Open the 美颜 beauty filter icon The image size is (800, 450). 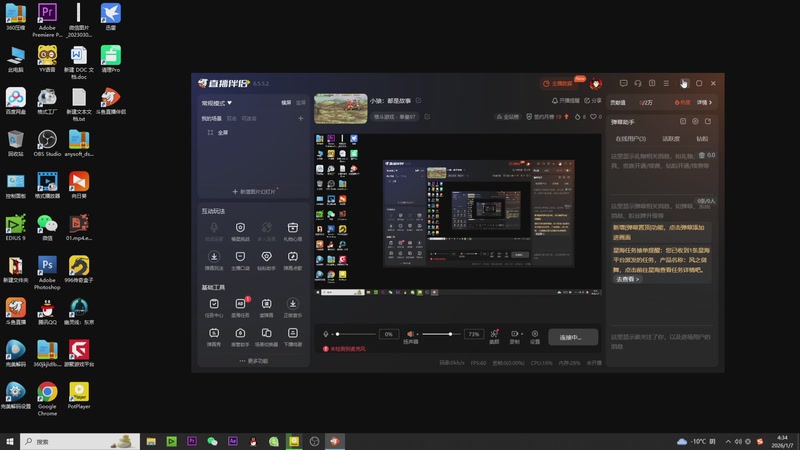point(494,336)
